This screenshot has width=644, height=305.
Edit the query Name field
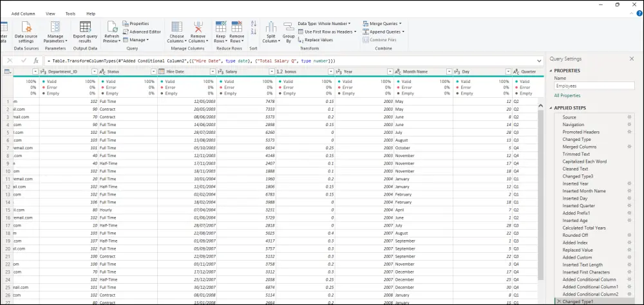[x=594, y=86]
